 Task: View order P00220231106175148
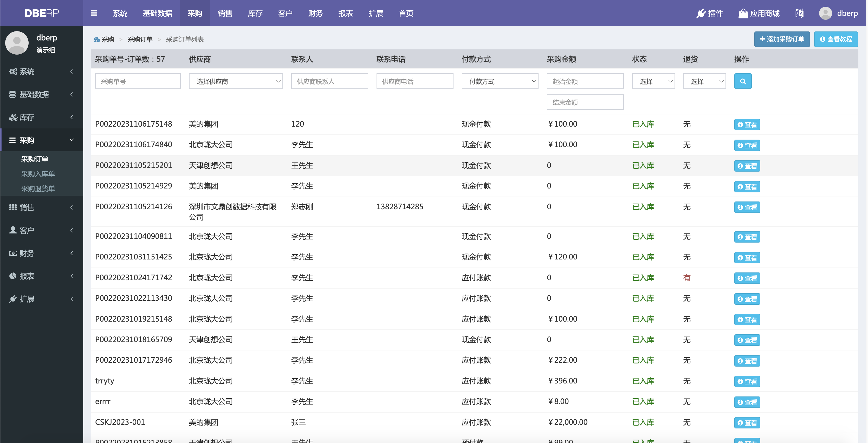pos(747,125)
